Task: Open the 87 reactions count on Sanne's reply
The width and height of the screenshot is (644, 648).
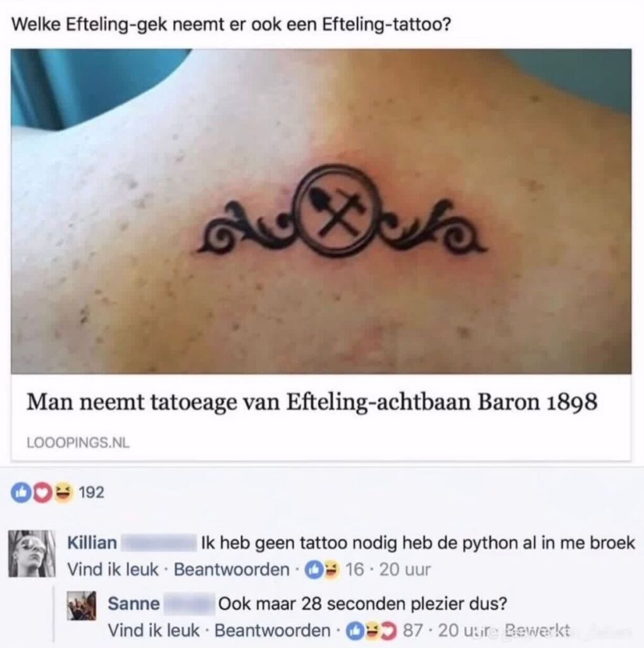Action: pyautogui.click(x=412, y=631)
